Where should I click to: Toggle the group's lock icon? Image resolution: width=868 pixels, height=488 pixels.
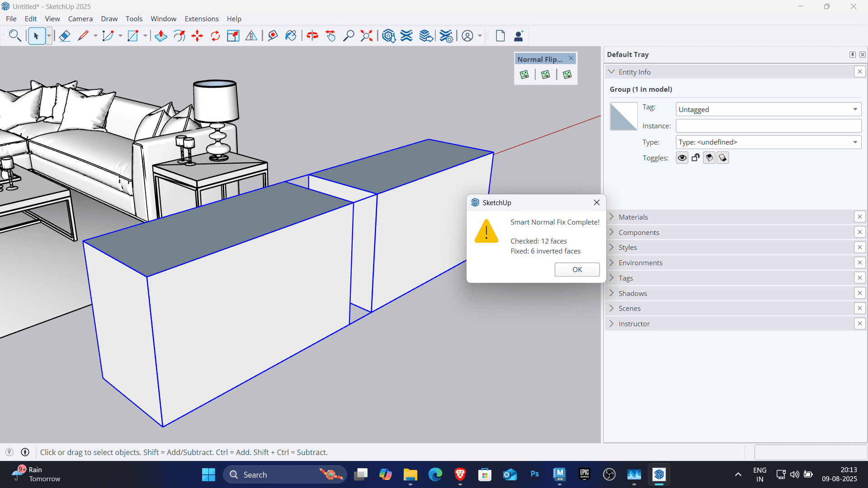695,158
